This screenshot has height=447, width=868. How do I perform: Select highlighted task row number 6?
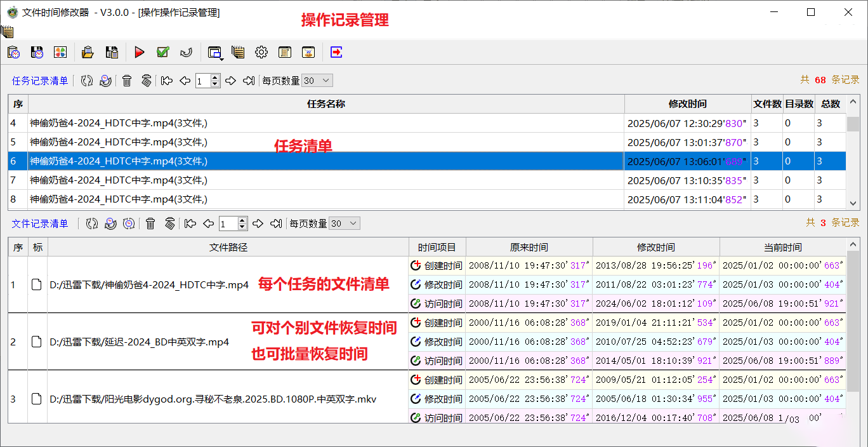click(427, 161)
